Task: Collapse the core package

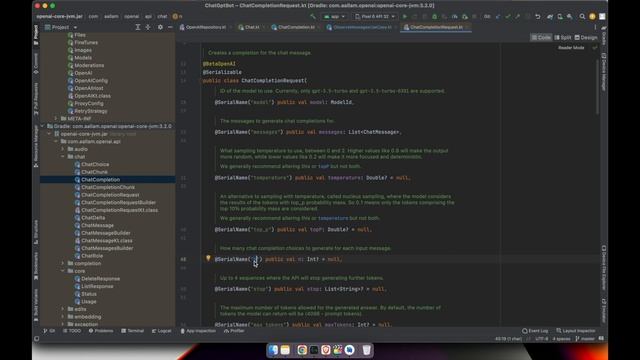Action: (63, 271)
